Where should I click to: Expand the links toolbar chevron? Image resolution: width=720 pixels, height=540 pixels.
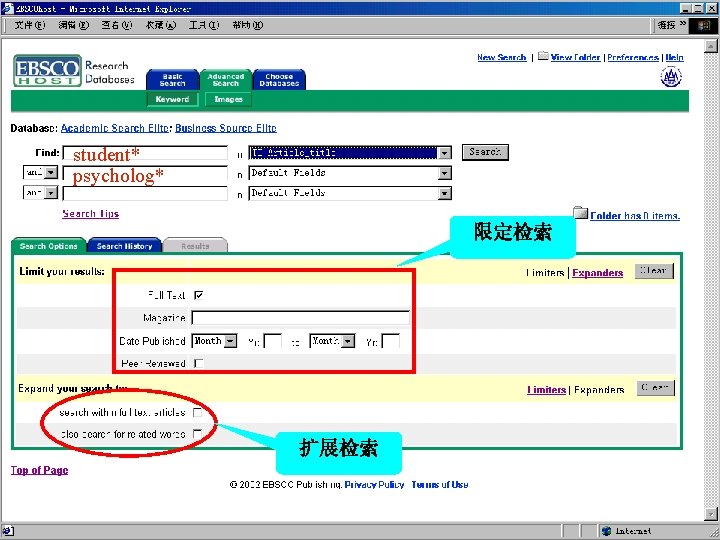(682, 24)
